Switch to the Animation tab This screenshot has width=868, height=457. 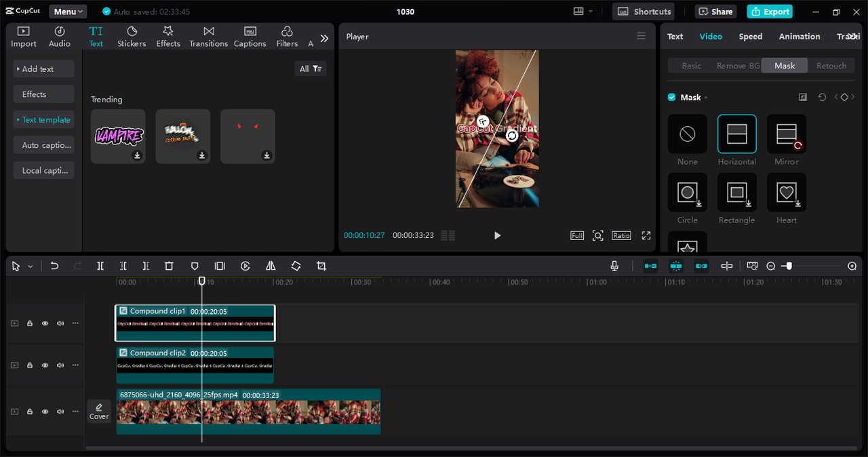(800, 37)
